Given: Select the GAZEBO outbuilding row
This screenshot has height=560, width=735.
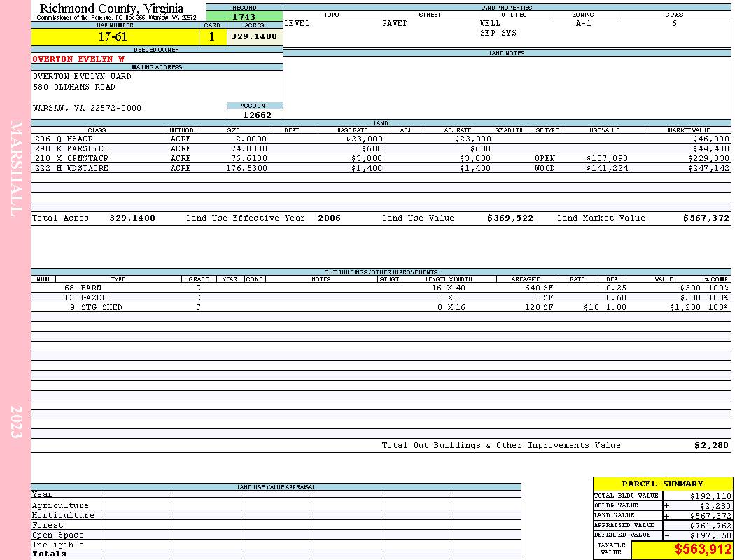Looking at the screenshot, I should pos(381,297).
